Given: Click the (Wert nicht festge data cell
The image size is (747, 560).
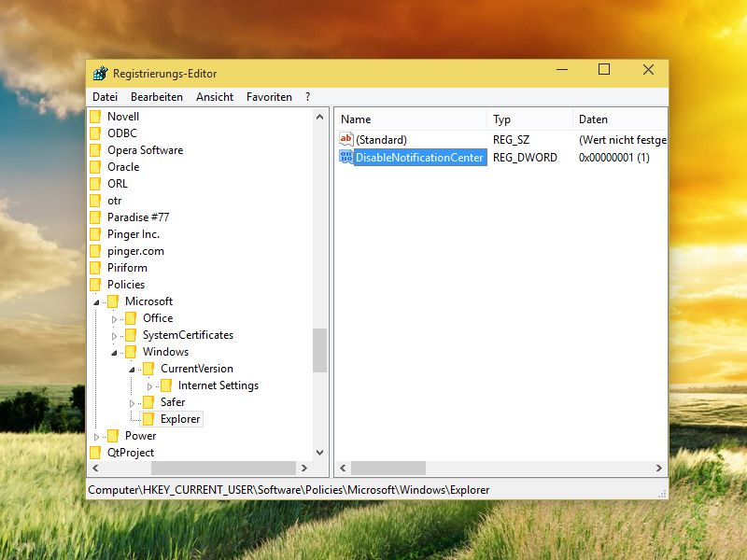Looking at the screenshot, I should point(623,140).
